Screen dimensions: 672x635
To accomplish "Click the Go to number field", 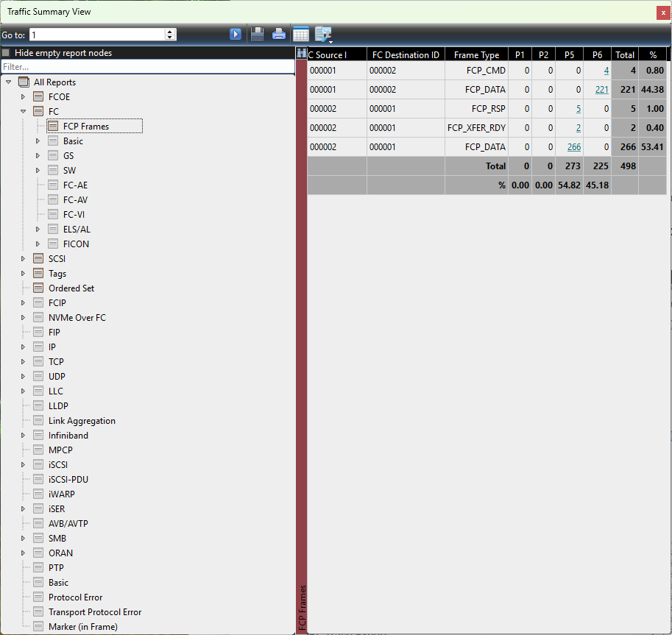I will pyautogui.click(x=98, y=35).
